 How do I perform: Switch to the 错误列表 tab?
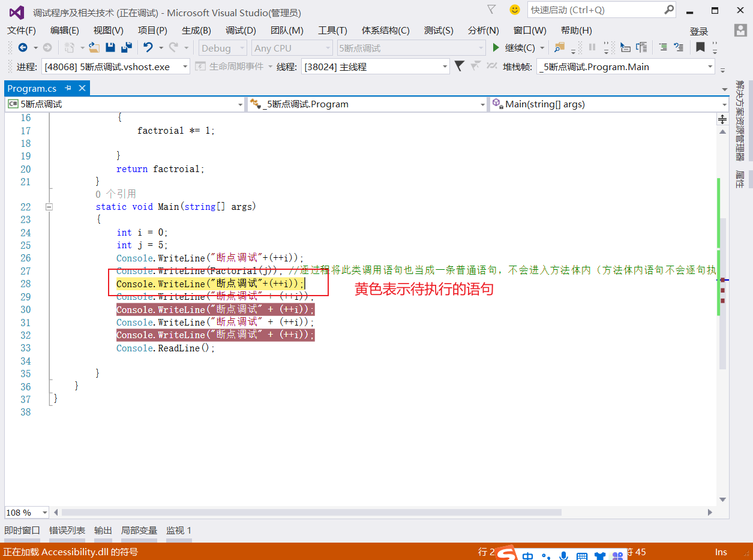point(67,531)
